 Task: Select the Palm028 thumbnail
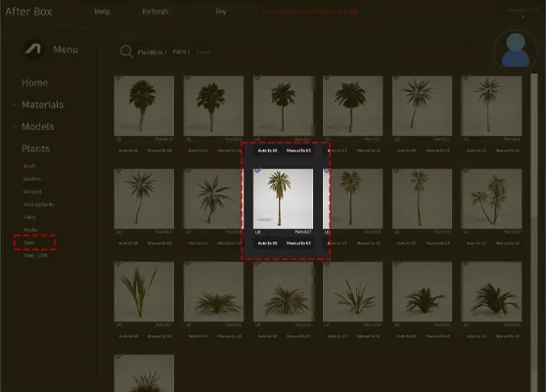tap(352, 199)
